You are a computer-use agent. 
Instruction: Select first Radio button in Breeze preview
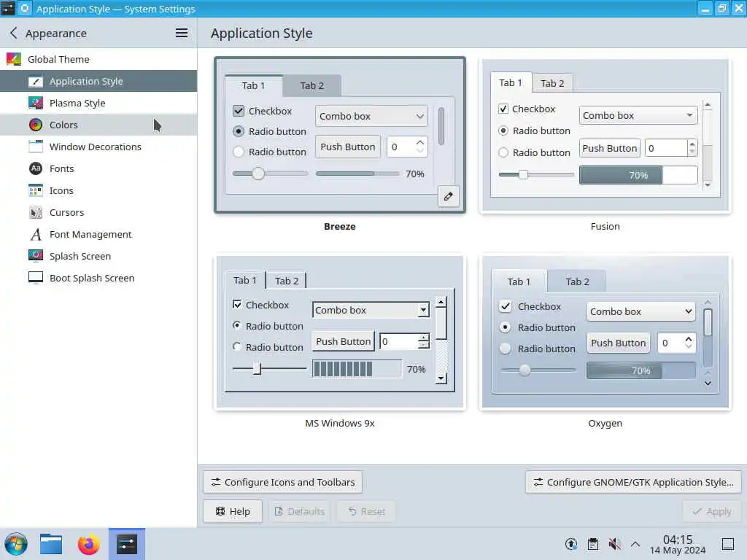pyautogui.click(x=239, y=131)
